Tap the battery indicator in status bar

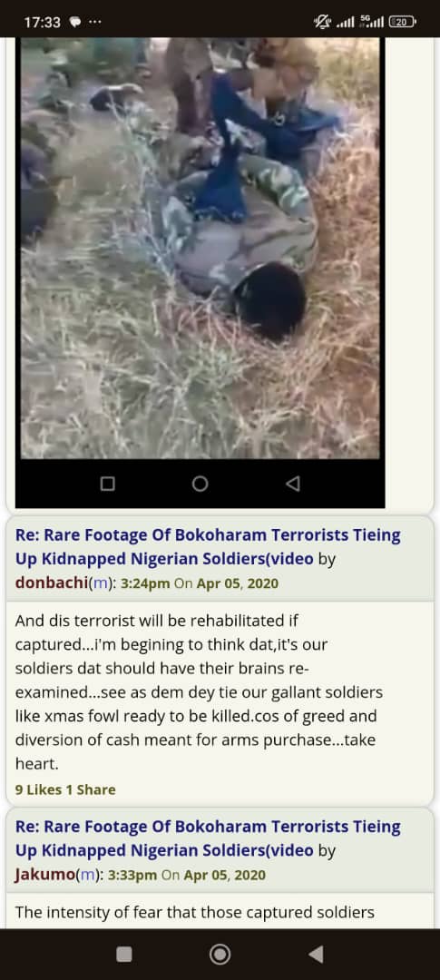403,22
